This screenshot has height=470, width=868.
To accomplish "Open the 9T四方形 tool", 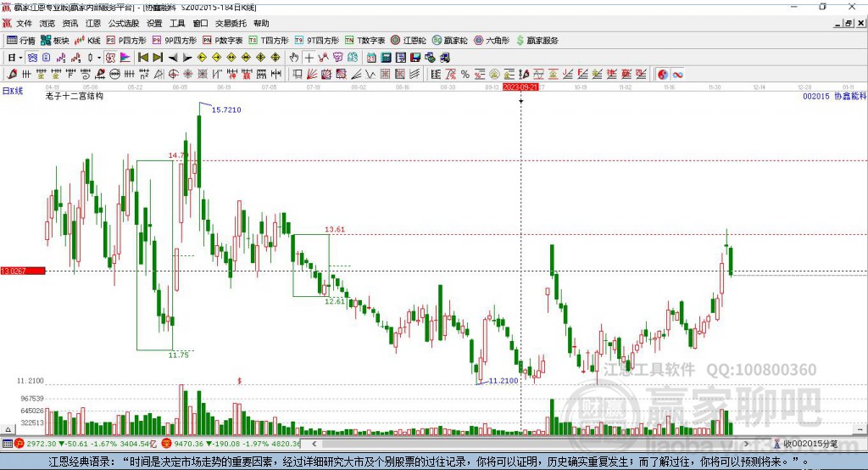I will click(x=317, y=41).
